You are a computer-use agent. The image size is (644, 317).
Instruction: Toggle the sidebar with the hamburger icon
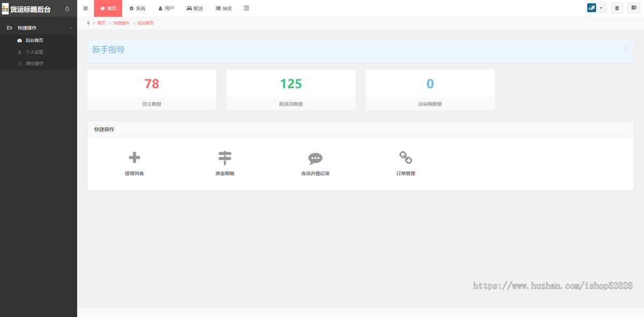pyautogui.click(x=85, y=9)
